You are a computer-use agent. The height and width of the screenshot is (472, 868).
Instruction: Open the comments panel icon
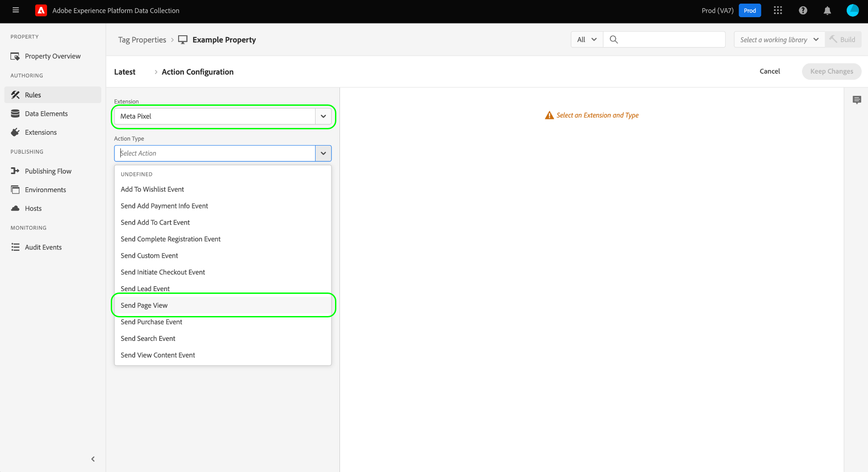[x=857, y=100]
